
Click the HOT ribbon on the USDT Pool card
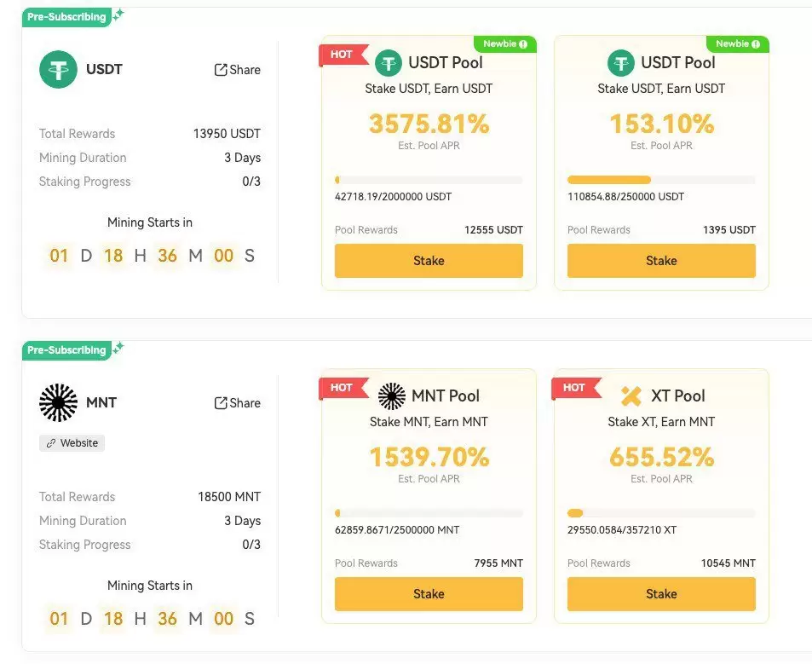(343, 55)
